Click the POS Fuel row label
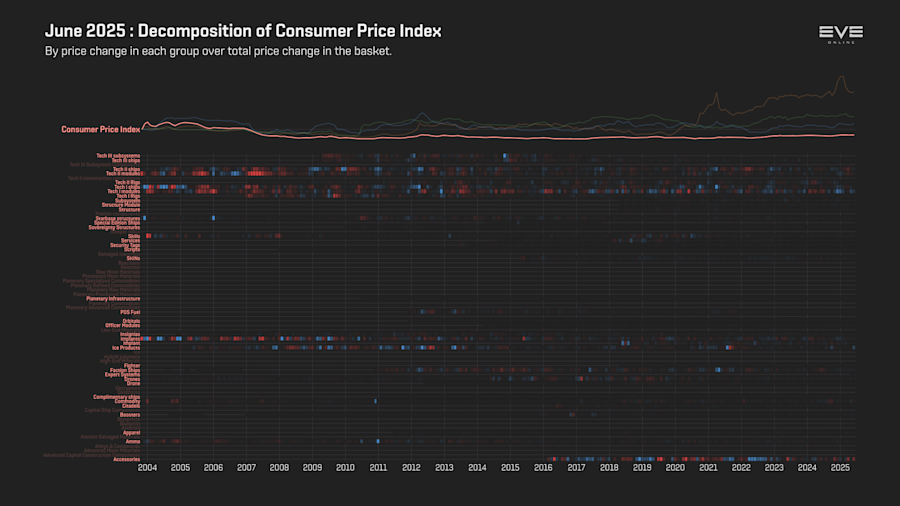The image size is (900, 506). [130, 312]
